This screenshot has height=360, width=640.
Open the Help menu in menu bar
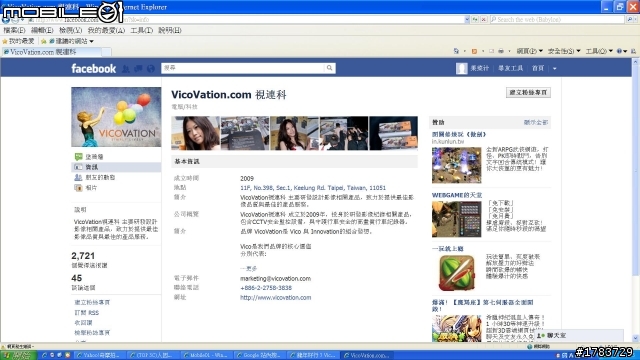pyautogui.click(x=169, y=30)
